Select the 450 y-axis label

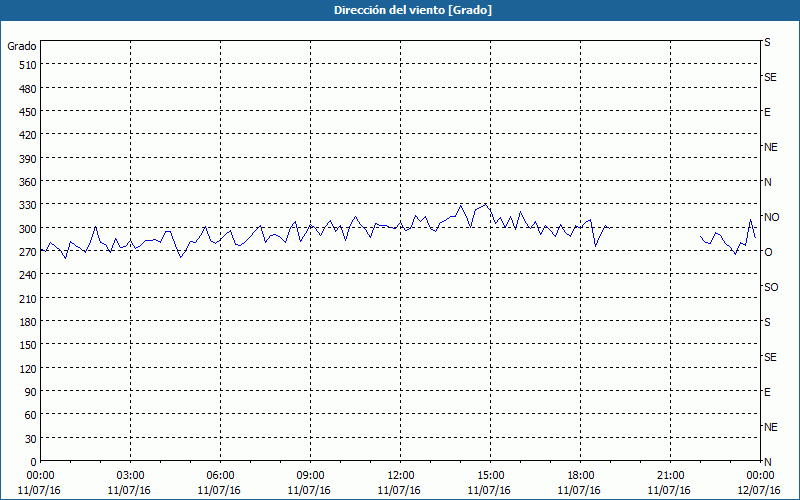(x=29, y=112)
